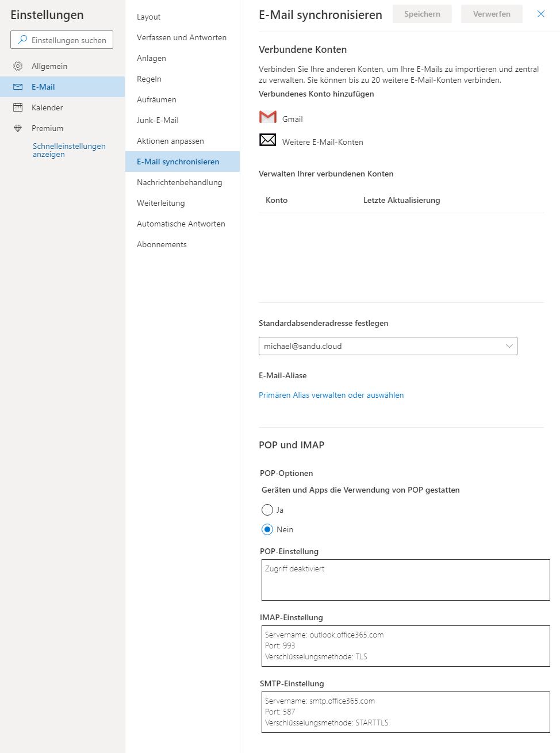The height and width of the screenshot is (753, 560).
Task: Click the Premium diamond icon
Action: coord(18,128)
